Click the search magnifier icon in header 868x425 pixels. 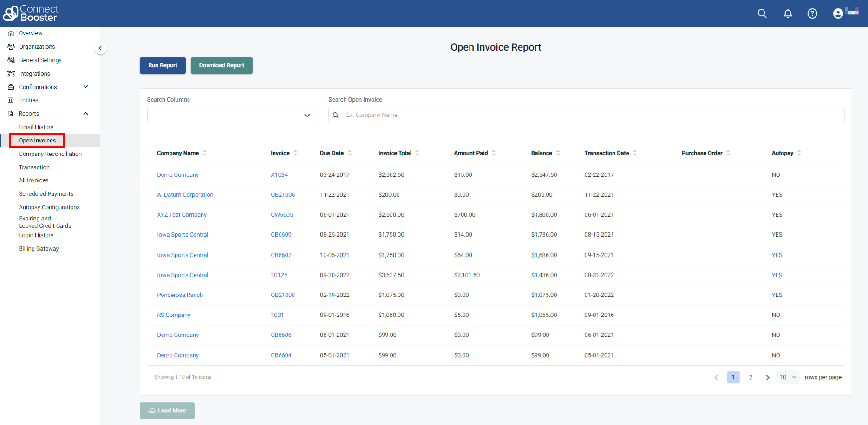(x=762, y=13)
